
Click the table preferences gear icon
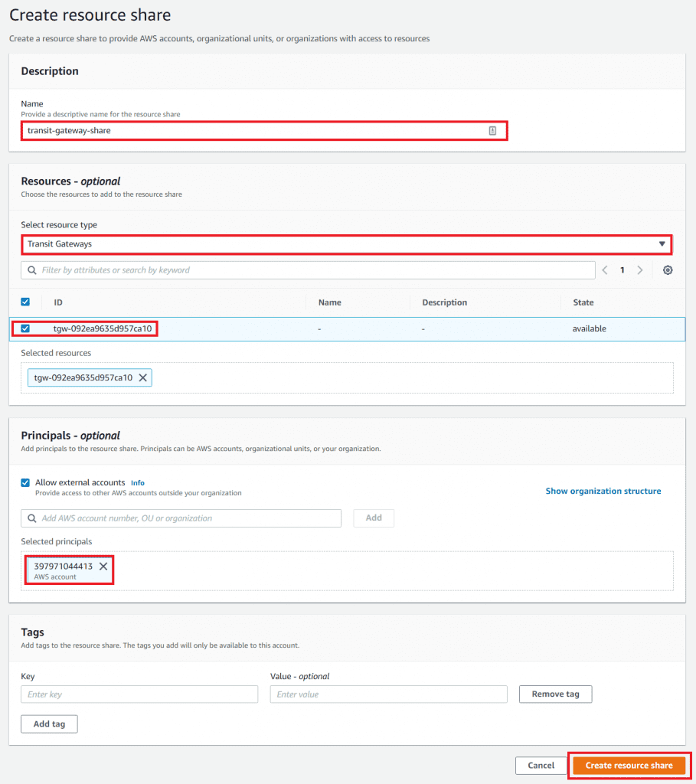(x=668, y=270)
